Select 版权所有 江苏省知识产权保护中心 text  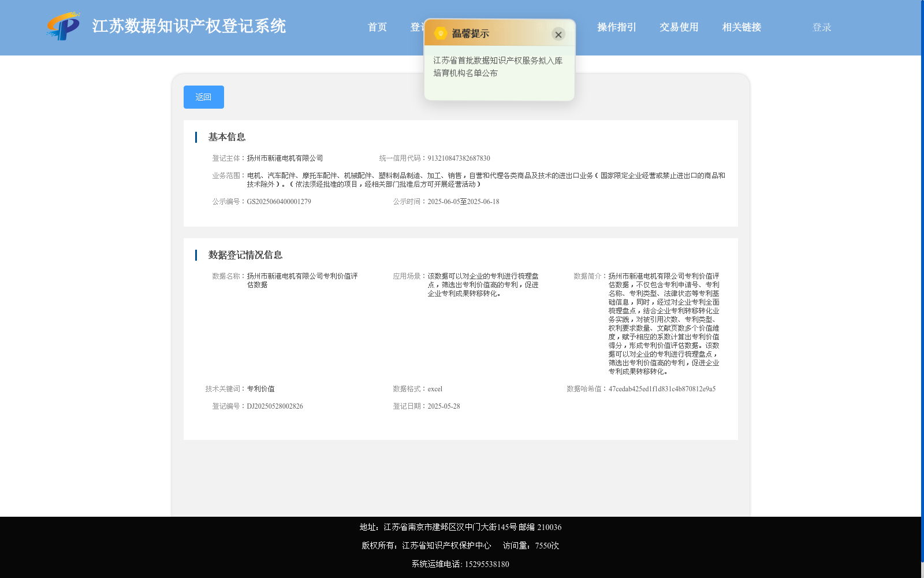(x=426, y=546)
